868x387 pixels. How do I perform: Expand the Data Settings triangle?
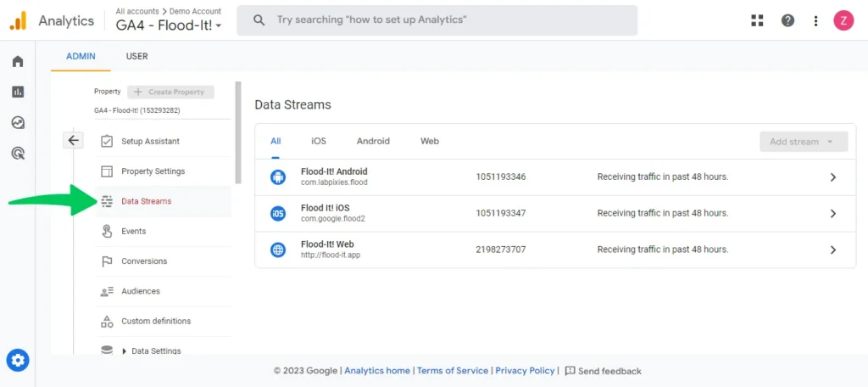point(124,351)
